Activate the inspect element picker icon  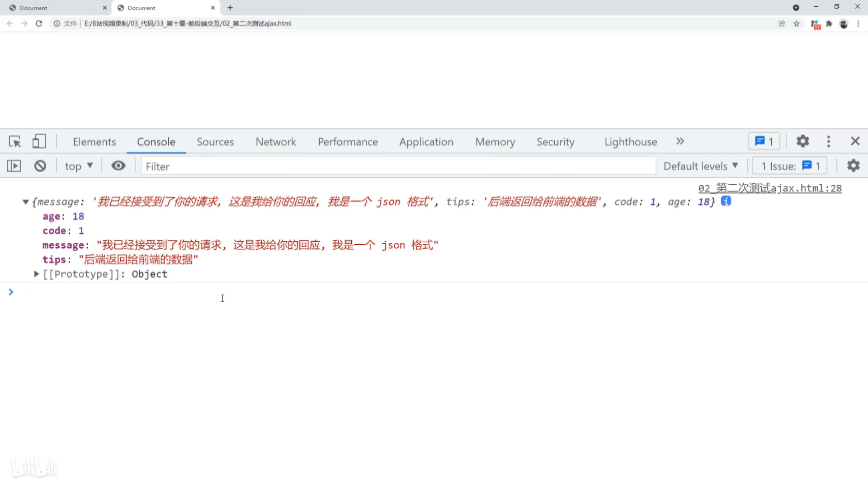(15, 142)
